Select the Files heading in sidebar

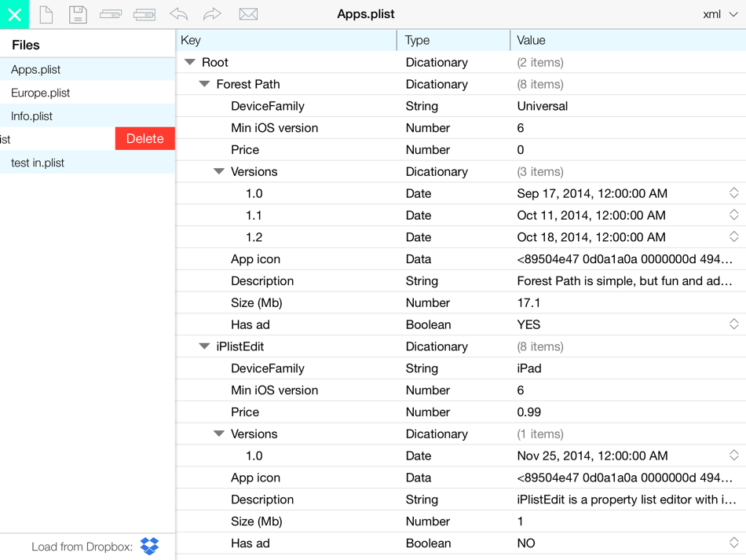tap(26, 45)
